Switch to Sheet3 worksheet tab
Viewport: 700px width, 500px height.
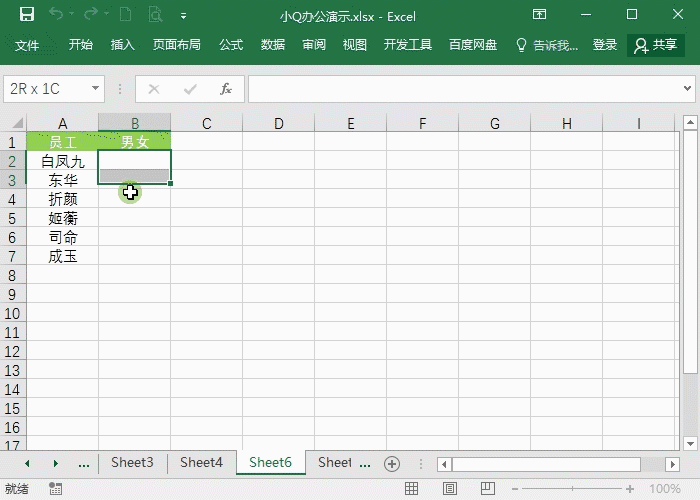point(132,462)
